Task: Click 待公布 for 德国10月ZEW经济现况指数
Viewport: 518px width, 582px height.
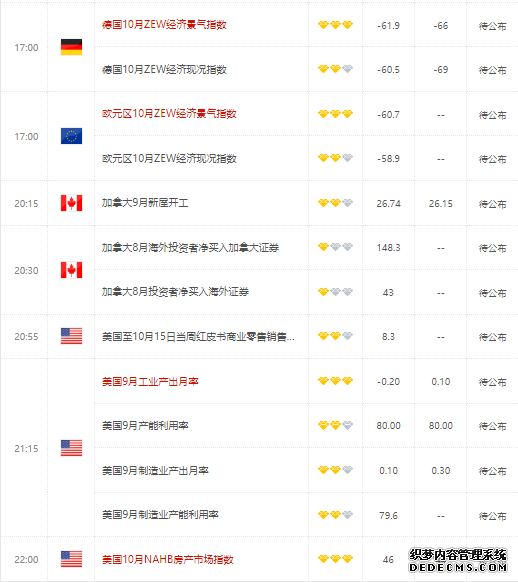Action: tap(492, 70)
